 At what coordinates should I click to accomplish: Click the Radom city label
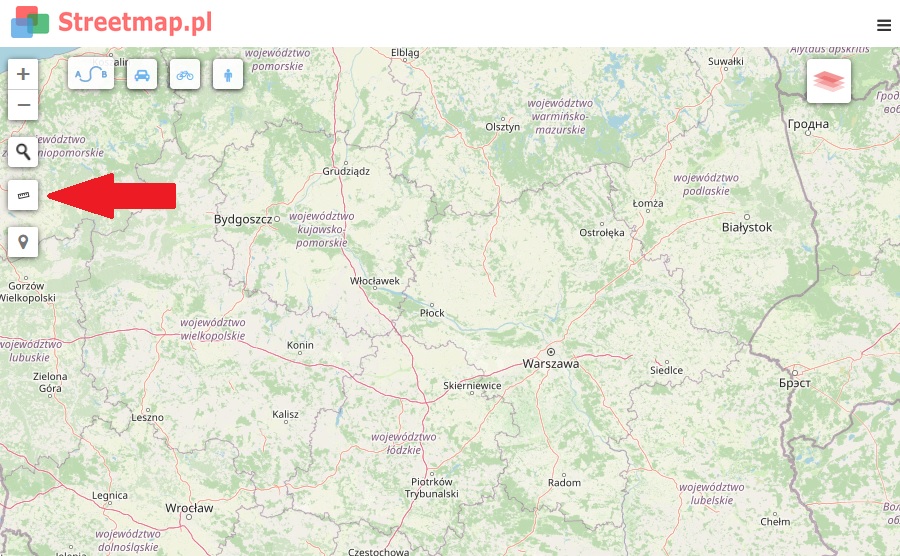[x=564, y=483]
